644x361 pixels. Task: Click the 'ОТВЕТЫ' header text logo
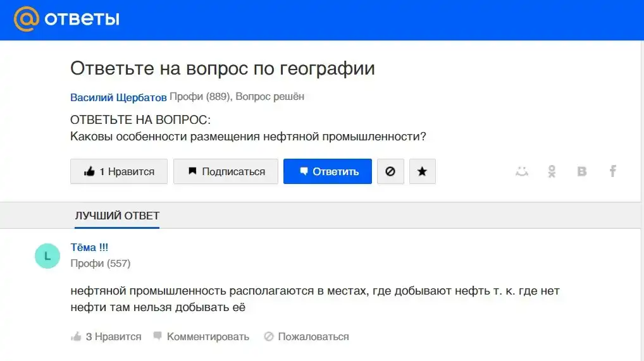tap(82, 20)
